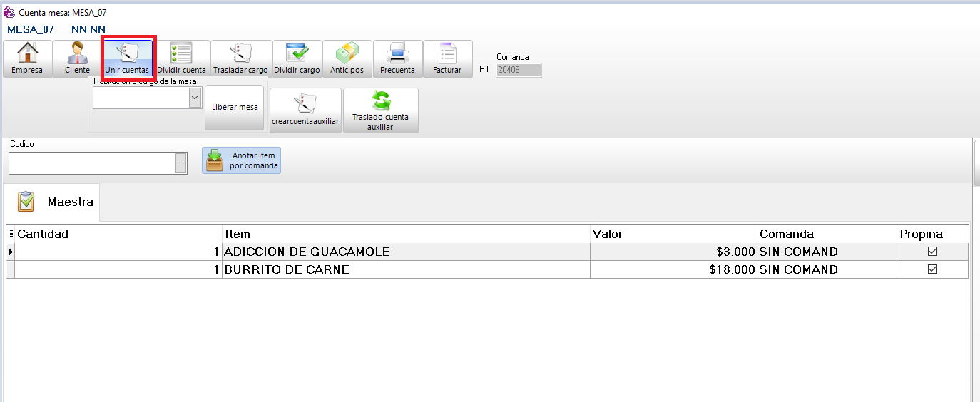This screenshot has height=402, width=980.
Task: Uncheck Propina for Adiccion de Guacamole
Action: (932, 252)
